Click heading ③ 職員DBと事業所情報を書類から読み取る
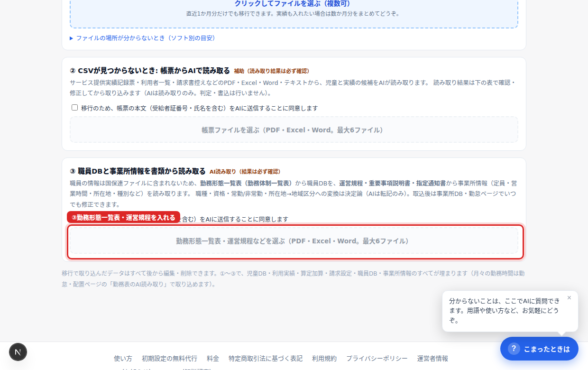 [138, 171]
